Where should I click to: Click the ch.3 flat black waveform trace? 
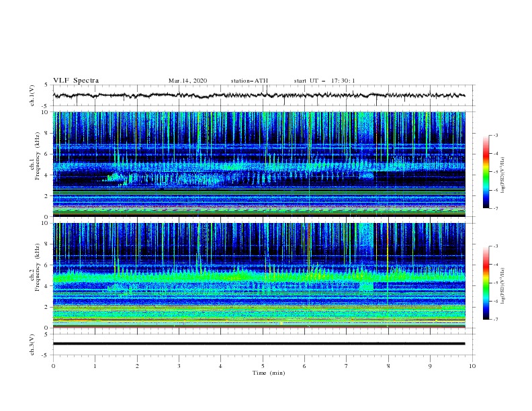tap(259, 344)
